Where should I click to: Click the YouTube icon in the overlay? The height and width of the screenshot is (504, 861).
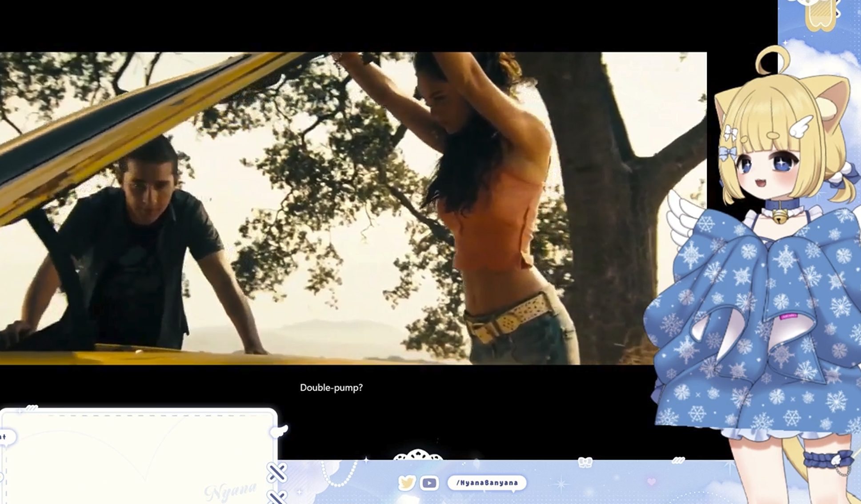(429, 483)
